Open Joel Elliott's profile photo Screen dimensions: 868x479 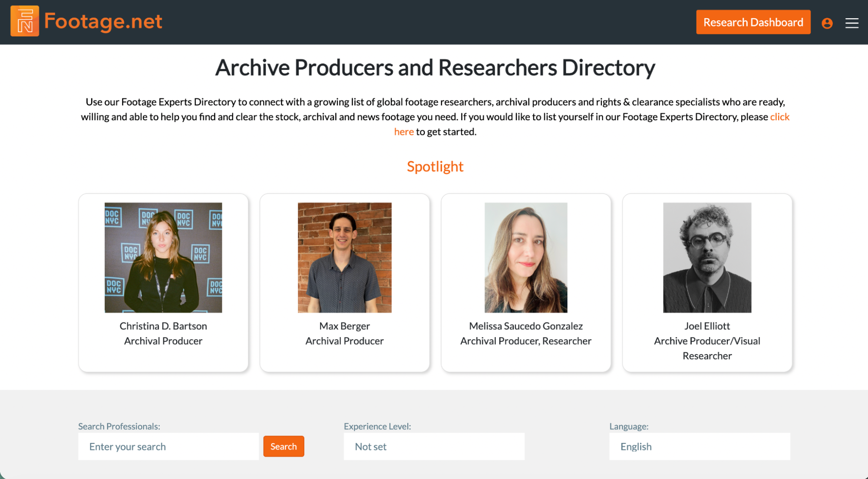[x=707, y=258]
